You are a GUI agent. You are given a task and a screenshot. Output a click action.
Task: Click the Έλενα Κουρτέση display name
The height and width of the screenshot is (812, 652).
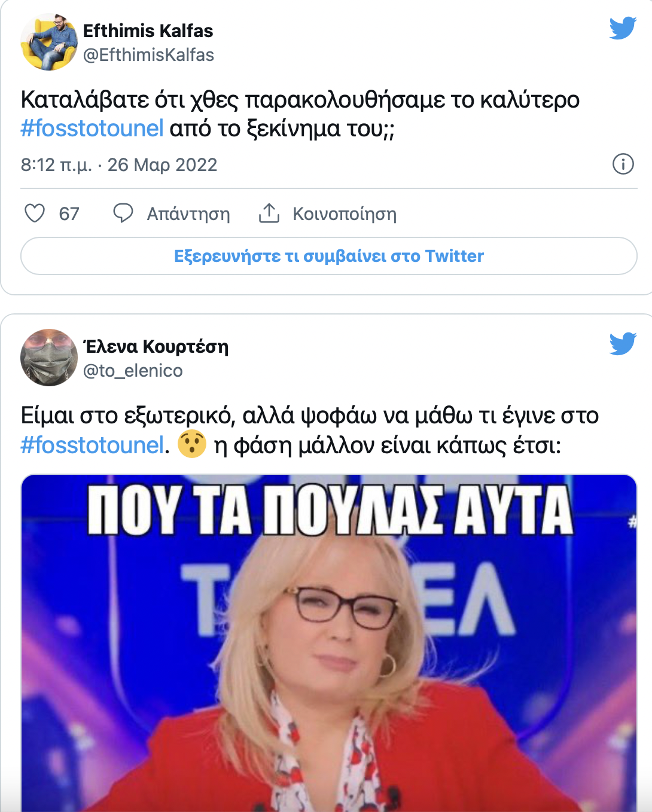(156, 346)
